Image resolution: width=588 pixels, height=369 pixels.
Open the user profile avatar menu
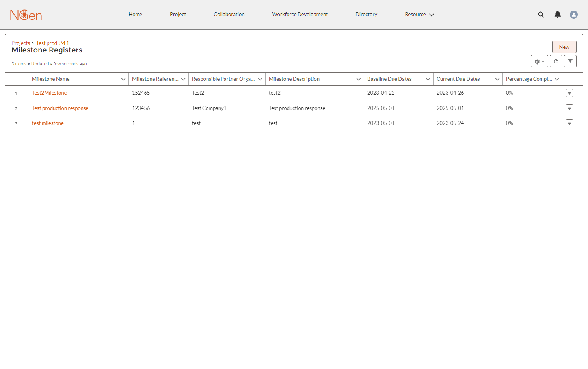[x=574, y=15]
